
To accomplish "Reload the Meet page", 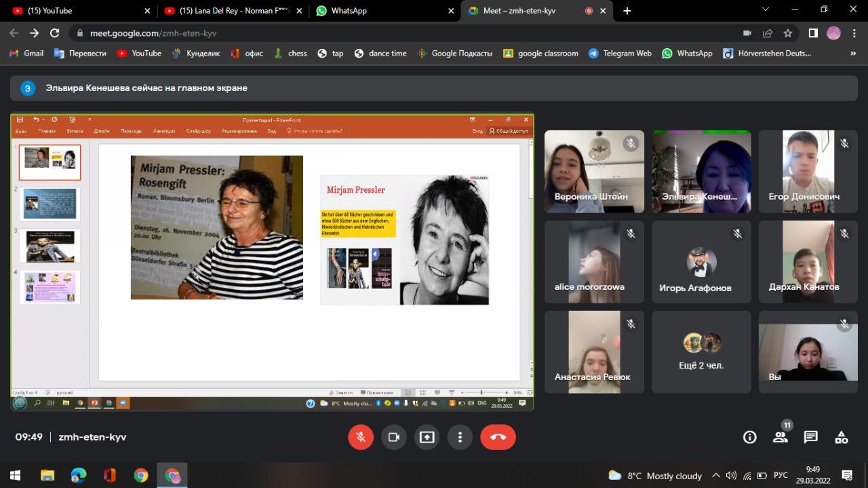I will coord(55,33).
